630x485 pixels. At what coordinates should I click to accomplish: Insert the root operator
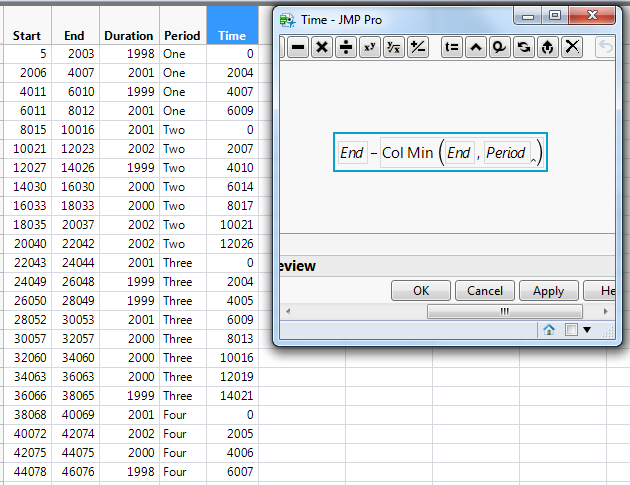pyautogui.click(x=393, y=47)
